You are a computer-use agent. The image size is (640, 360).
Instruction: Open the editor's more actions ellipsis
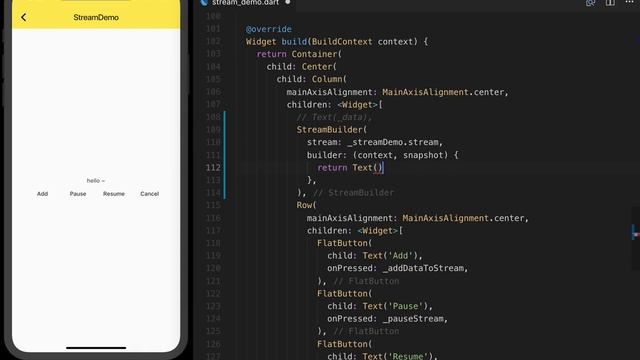629,2
